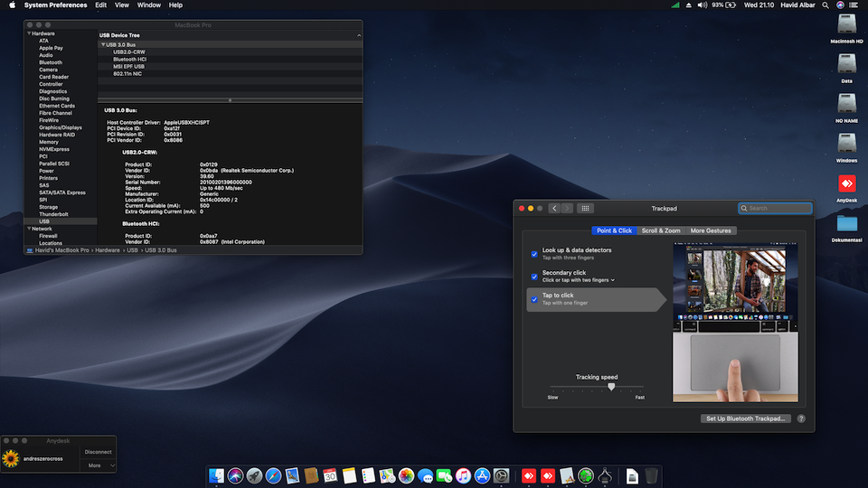Switch to Scroll & Zoom tab

pos(661,230)
